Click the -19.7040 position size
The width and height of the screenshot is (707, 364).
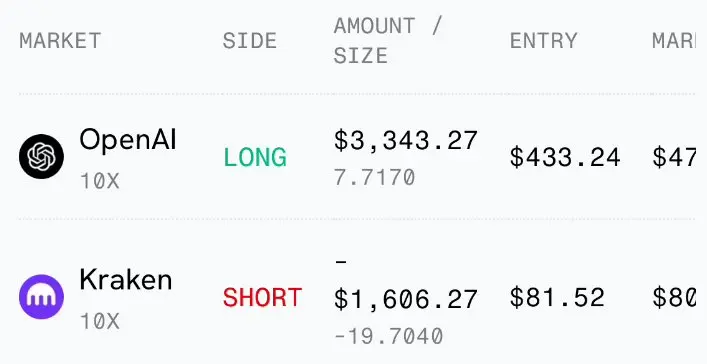tap(389, 336)
